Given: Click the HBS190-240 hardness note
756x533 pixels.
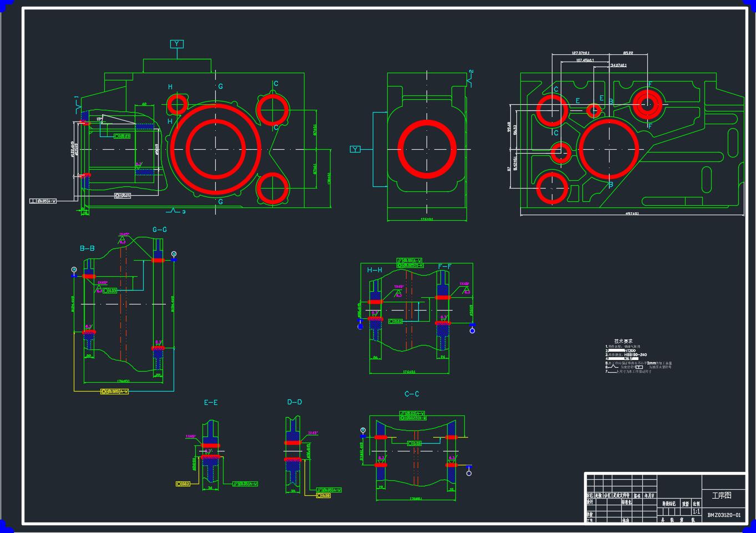Looking at the screenshot, I should point(636,354).
